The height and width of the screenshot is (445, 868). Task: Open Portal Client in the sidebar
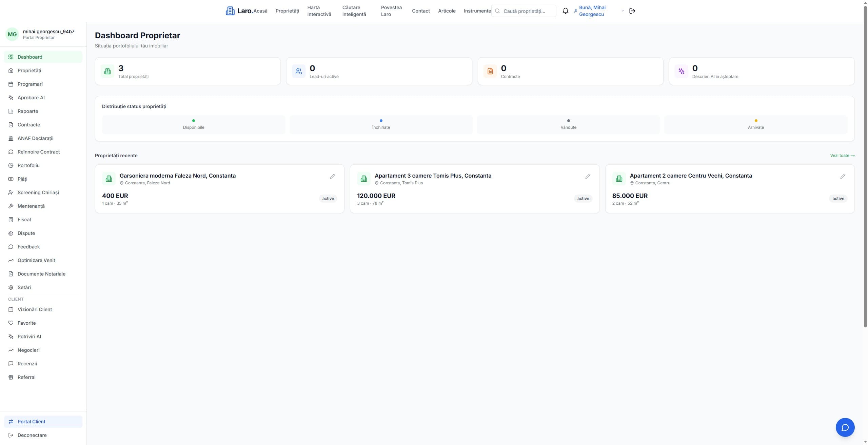(x=32, y=421)
